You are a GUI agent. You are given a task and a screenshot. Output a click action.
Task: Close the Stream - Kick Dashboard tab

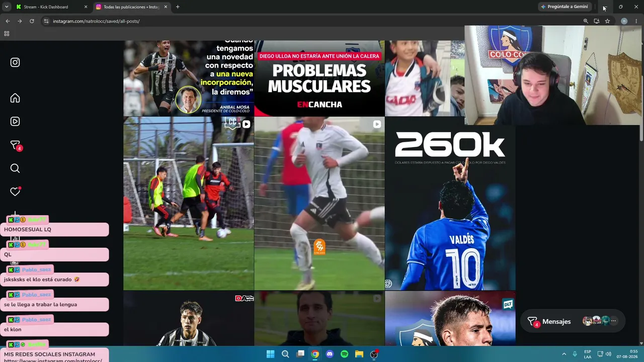(x=86, y=7)
